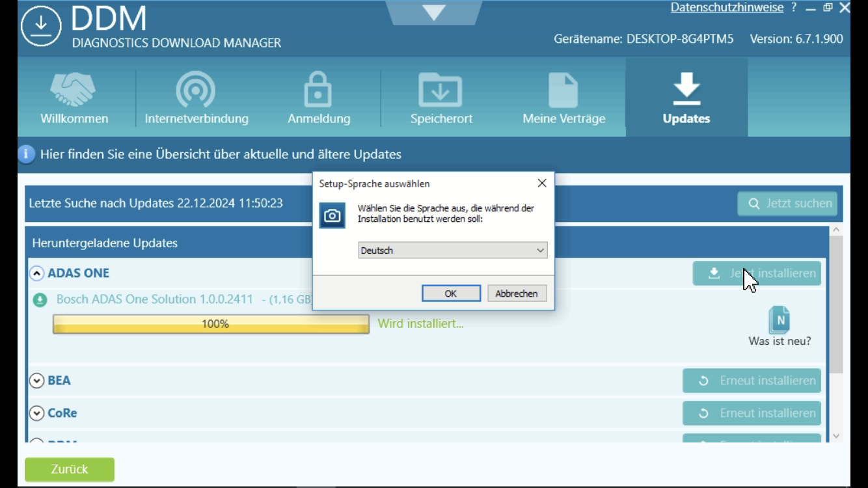Open the Datenschutzhinweise link
868x488 pixels.
727,8
